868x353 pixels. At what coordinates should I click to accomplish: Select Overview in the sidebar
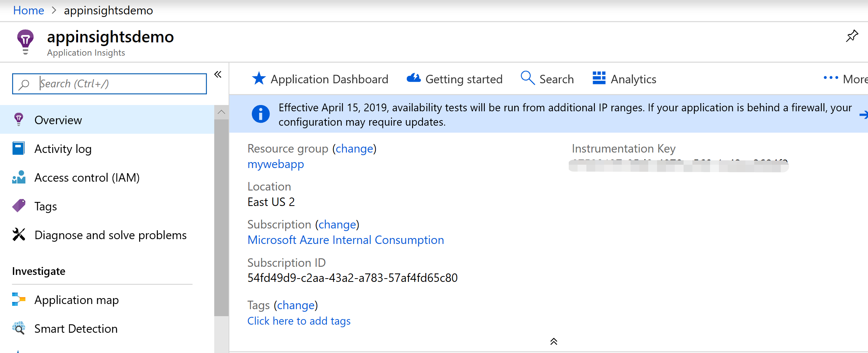click(107, 120)
